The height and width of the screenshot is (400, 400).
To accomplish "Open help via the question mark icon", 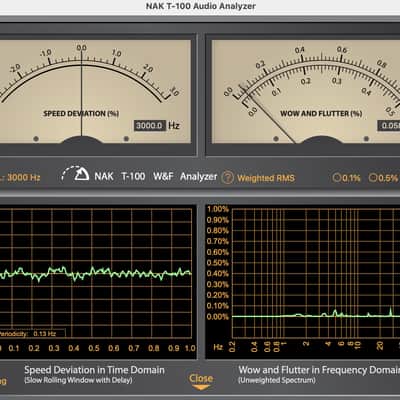I will tap(228, 178).
